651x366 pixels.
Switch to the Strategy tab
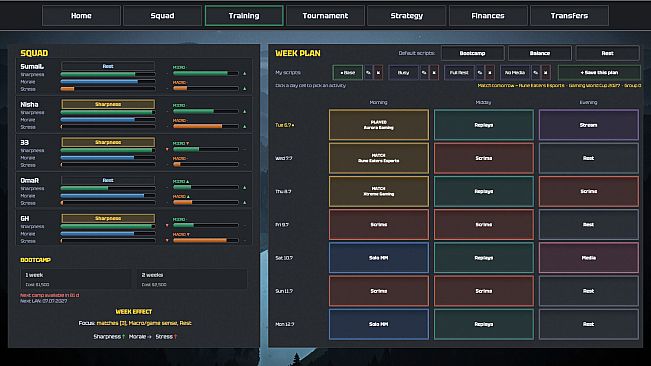(407, 16)
